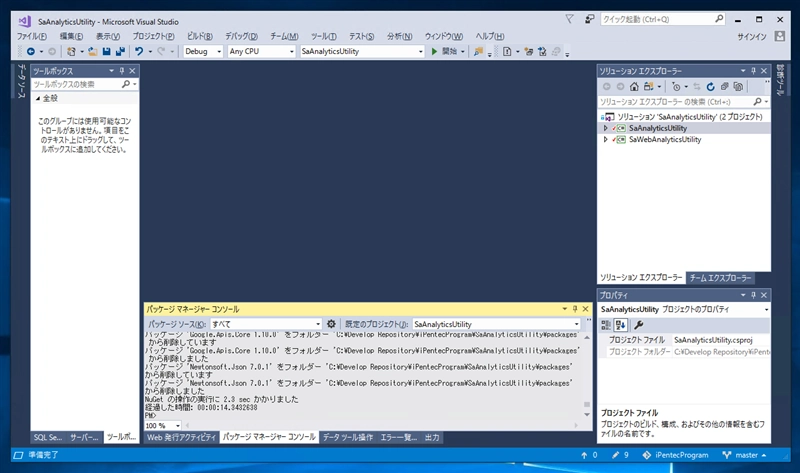800x473 pixels.
Task: Collapse the 全般 group in Toolbox
Action: click(38, 98)
